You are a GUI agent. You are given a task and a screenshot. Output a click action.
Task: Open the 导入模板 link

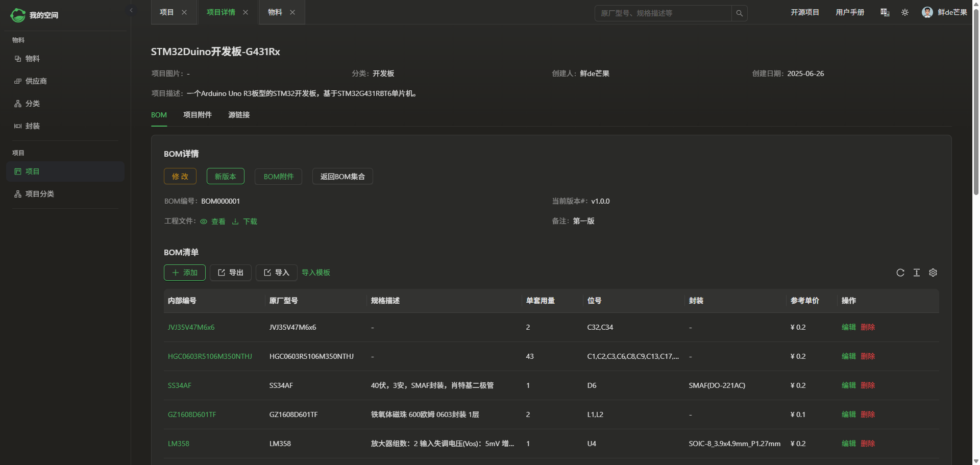coord(316,273)
